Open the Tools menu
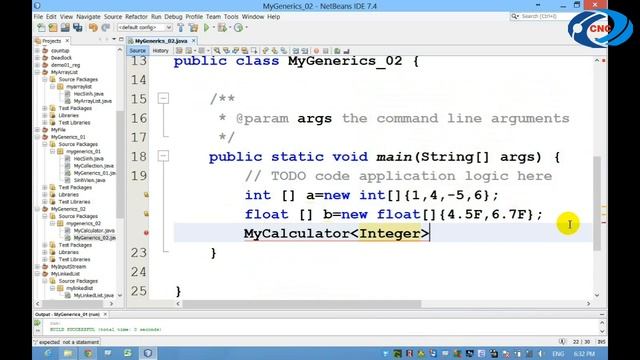 231,17
